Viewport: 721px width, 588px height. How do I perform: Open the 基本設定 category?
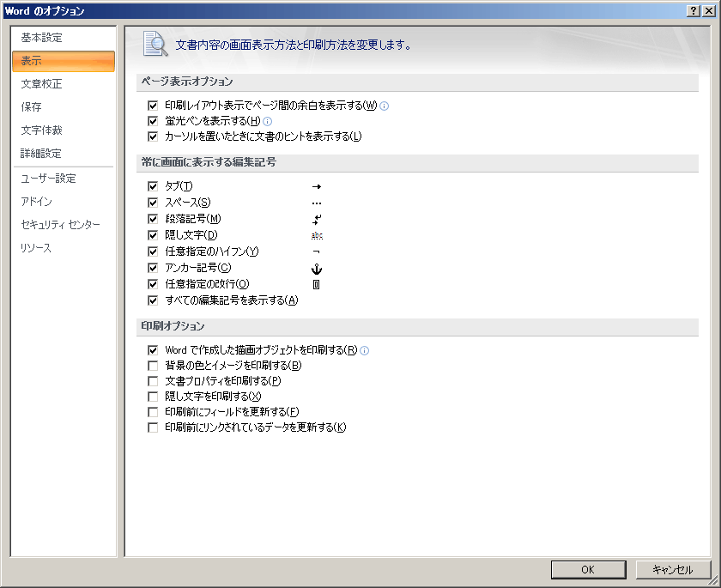pyautogui.click(x=42, y=38)
